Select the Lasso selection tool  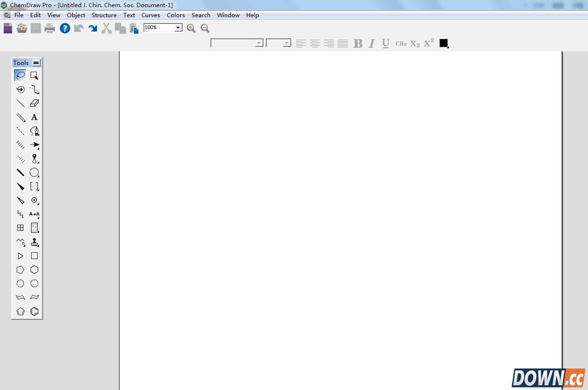click(20, 75)
